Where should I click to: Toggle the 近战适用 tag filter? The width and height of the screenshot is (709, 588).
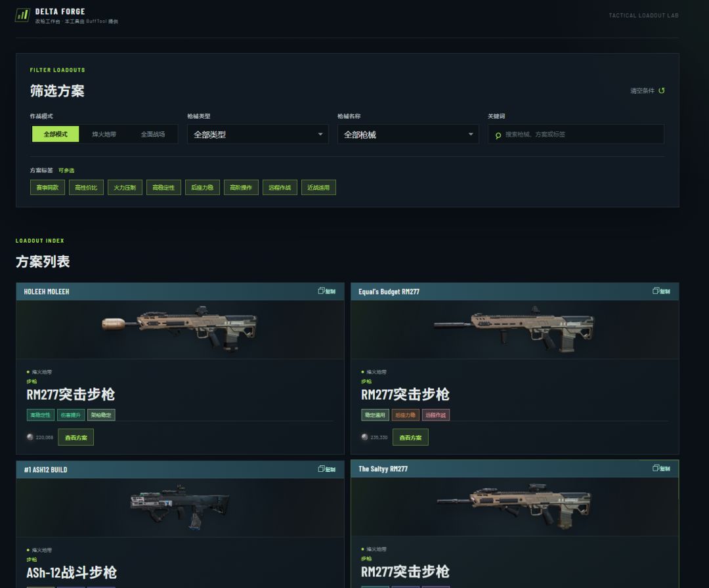coord(318,187)
